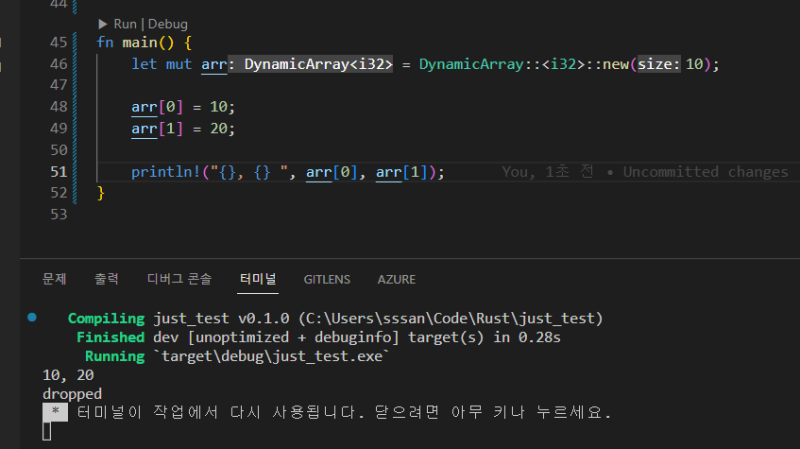Screen dimensions: 800x449
Task: Click the modified-line gutter marker beside line 46
Action: (x=2, y=64)
